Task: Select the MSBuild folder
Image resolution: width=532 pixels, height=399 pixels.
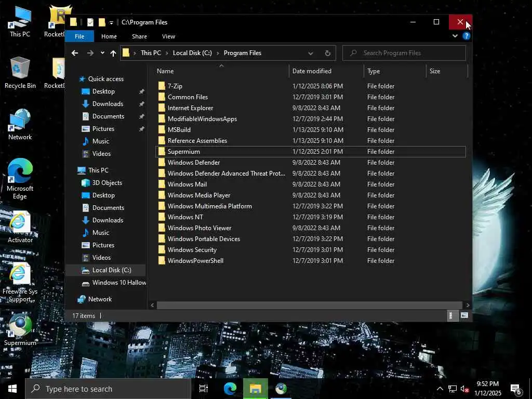Action: [x=311, y=129]
